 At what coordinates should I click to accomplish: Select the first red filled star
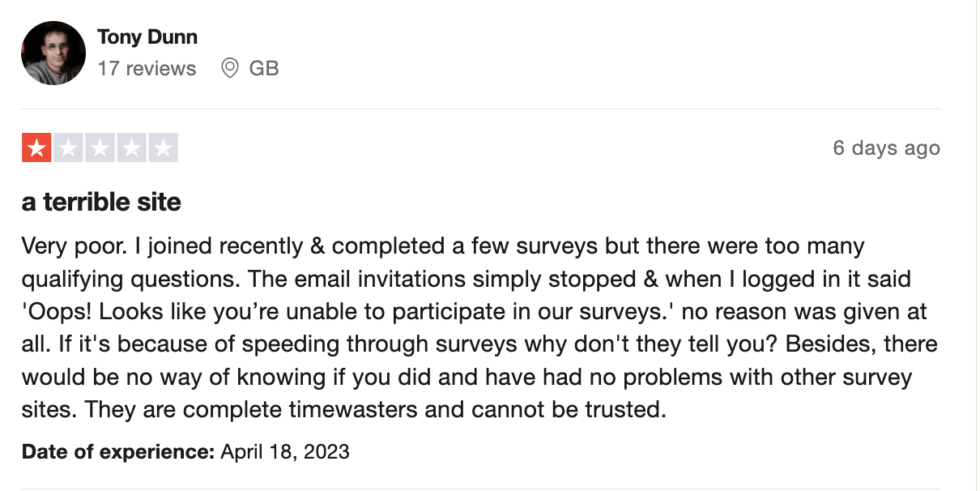tap(36, 148)
